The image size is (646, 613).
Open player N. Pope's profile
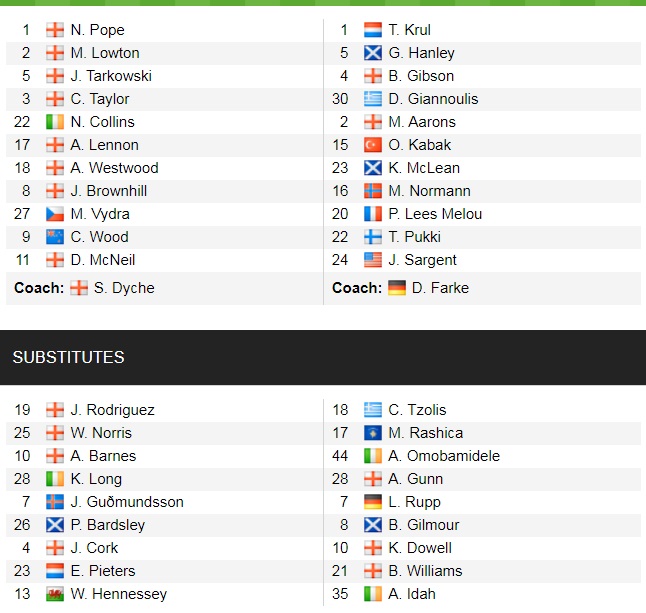(x=97, y=30)
